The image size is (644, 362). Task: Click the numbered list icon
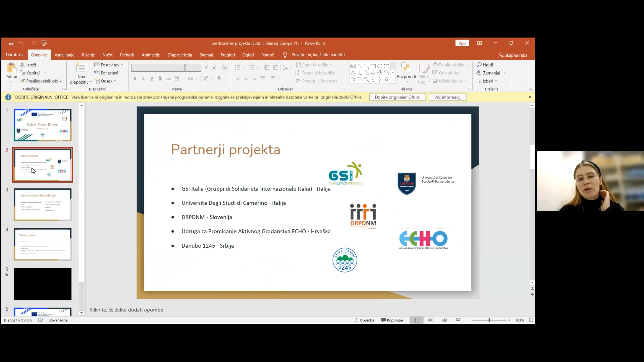click(251, 68)
